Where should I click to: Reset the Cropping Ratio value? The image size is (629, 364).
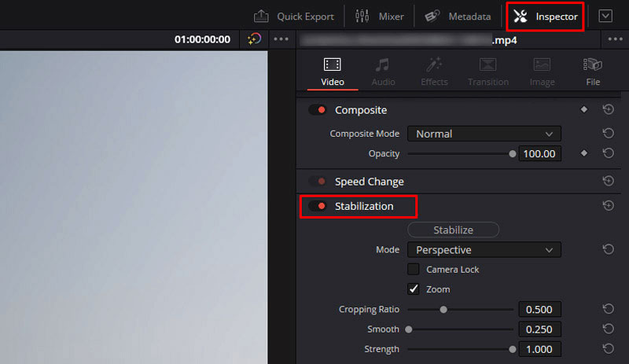point(608,309)
